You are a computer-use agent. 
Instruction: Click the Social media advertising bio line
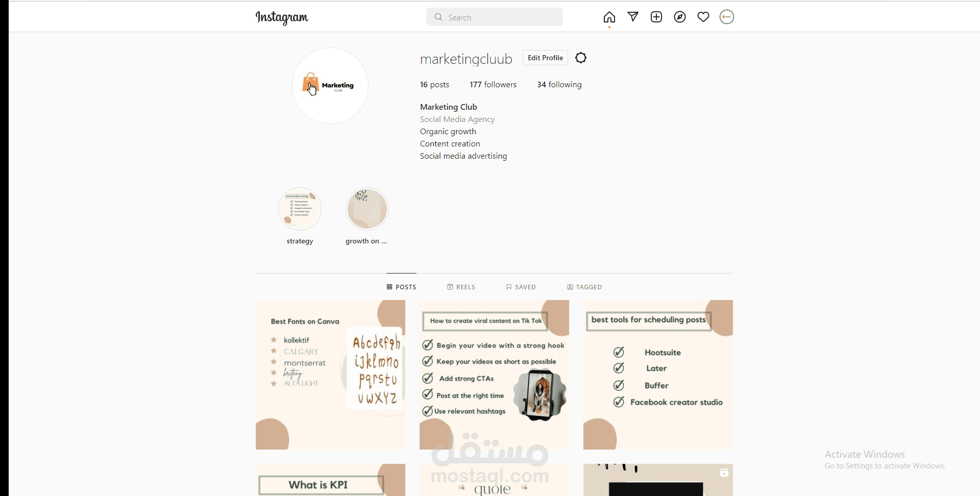(463, 156)
